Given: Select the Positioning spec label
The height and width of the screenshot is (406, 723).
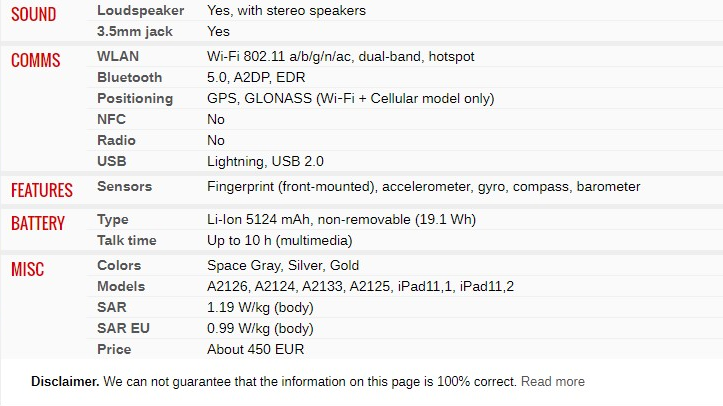Looking at the screenshot, I should [x=135, y=99].
